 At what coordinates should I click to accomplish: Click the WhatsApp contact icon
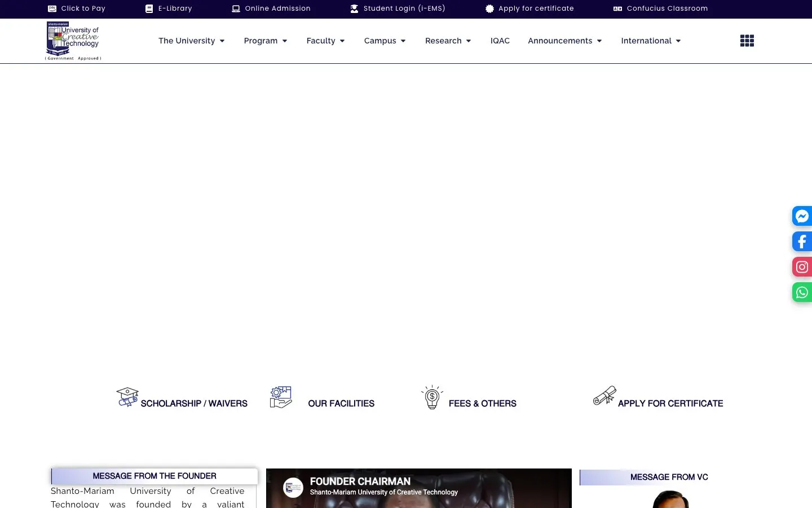tap(802, 292)
